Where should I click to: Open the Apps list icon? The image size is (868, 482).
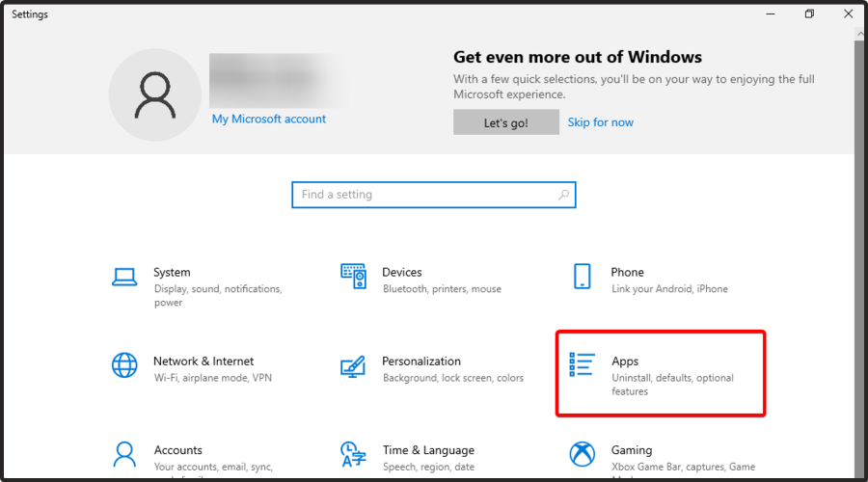click(582, 366)
